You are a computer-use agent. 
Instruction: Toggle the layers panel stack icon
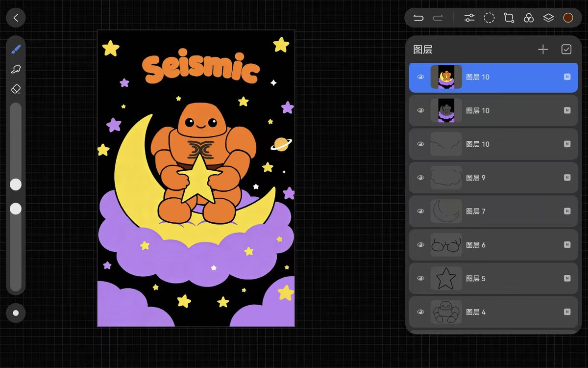[548, 18]
